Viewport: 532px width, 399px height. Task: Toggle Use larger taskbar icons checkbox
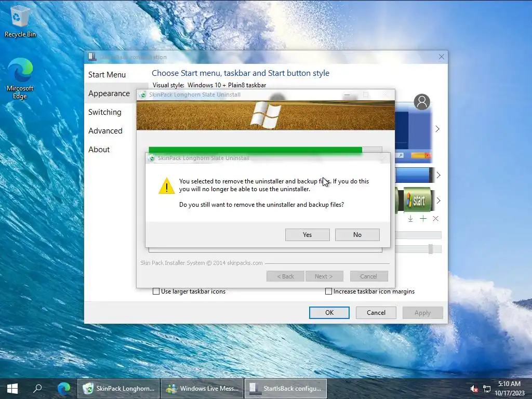coord(156,291)
